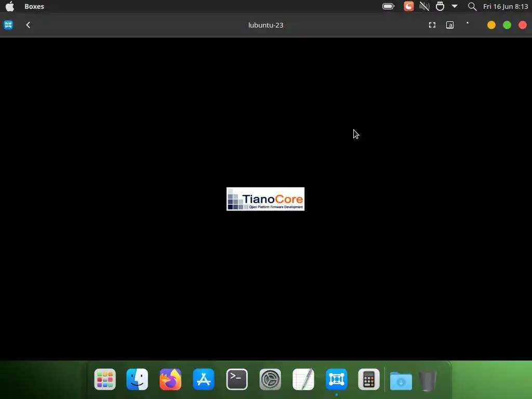Open the Launchpad app grid in dock
This screenshot has height=399, width=532.
(x=105, y=379)
